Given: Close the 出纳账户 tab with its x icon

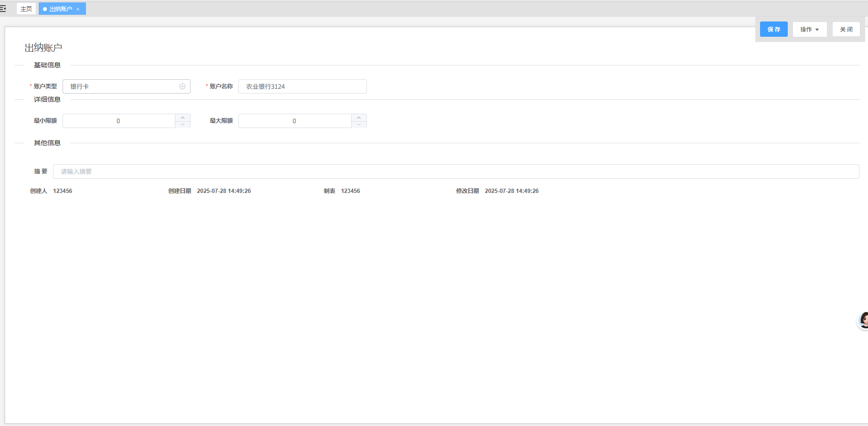Looking at the screenshot, I should pos(78,9).
